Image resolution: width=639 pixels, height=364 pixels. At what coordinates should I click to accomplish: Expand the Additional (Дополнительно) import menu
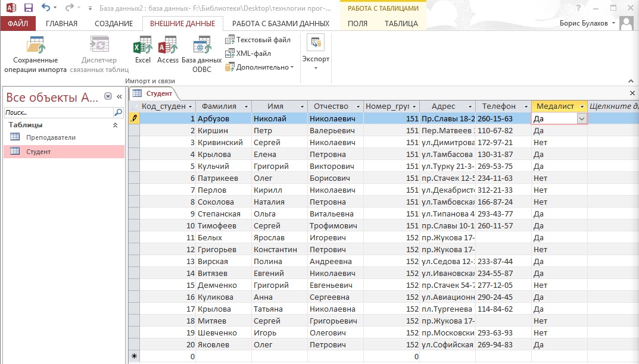(x=260, y=67)
